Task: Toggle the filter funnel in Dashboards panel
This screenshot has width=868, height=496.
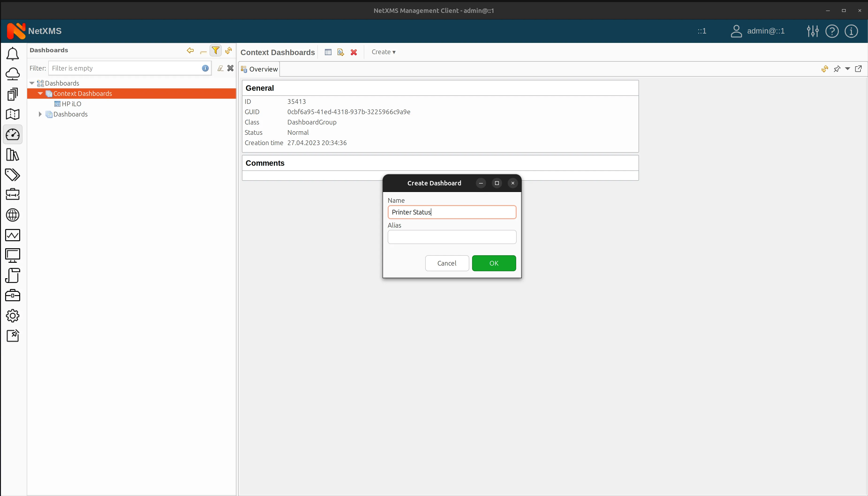Action: tap(216, 50)
